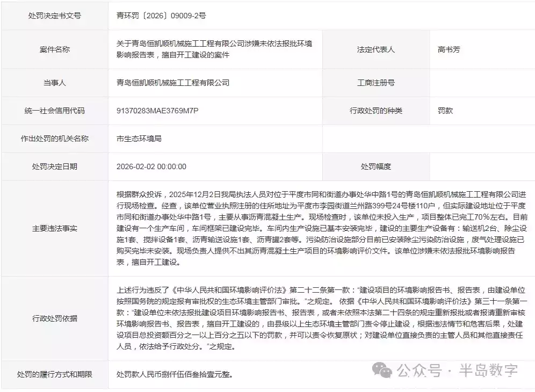
Task: Select the 统一社会信用代码 label cell
Action: [x=54, y=111]
